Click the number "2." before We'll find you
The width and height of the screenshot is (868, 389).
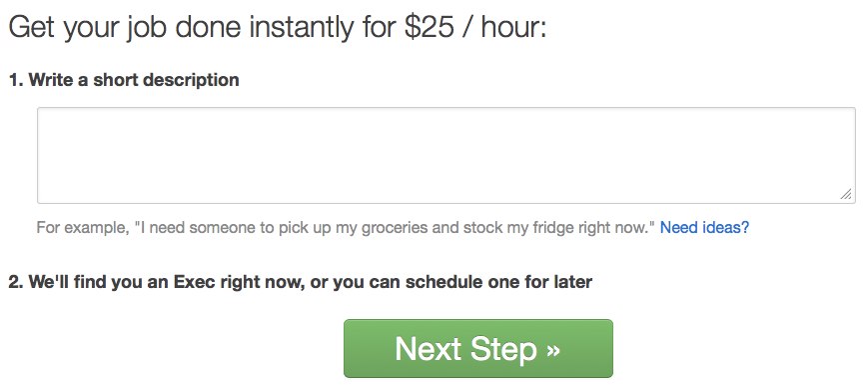coord(16,282)
